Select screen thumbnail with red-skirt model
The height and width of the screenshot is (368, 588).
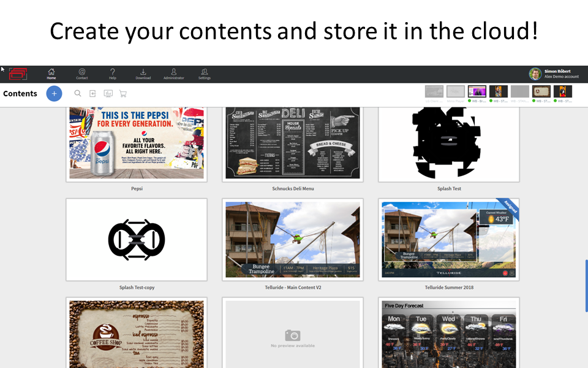coord(563,91)
